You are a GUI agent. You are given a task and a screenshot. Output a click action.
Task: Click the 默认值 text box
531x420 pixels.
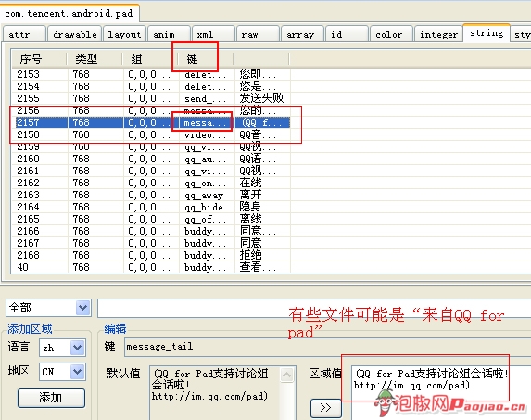coord(215,393)
